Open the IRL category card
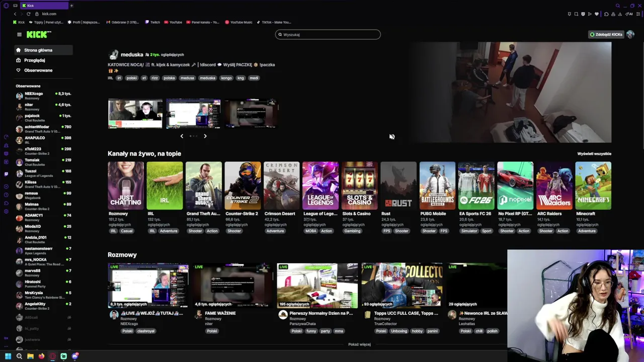The image size is (644, 362). click(x=165, y=186)
